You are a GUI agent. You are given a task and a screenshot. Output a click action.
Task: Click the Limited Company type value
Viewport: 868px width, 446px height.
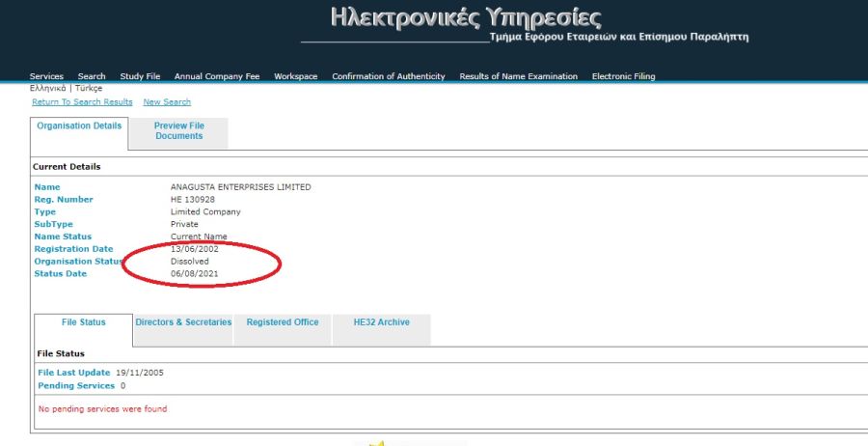coord(205,211)
